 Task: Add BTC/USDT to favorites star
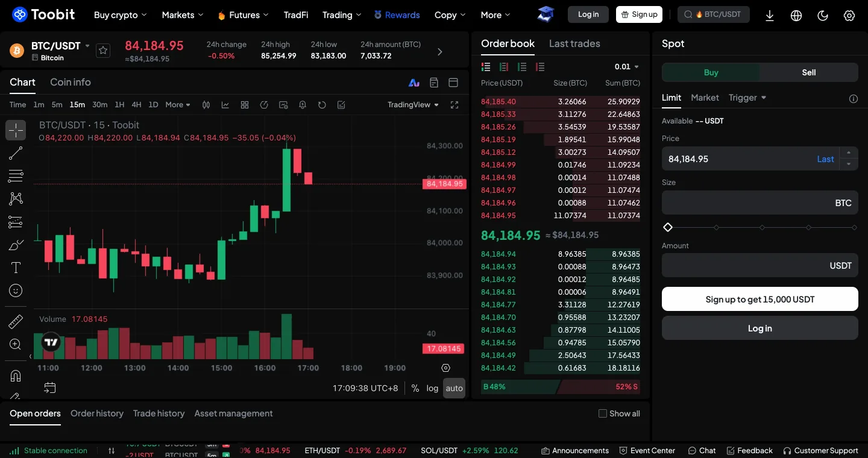tap(103, 51)
